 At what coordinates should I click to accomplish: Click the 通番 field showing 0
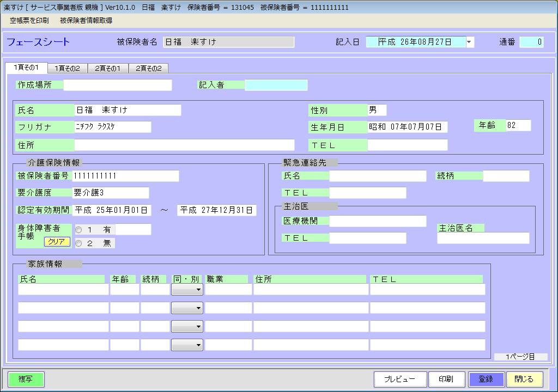click(532, 42)
